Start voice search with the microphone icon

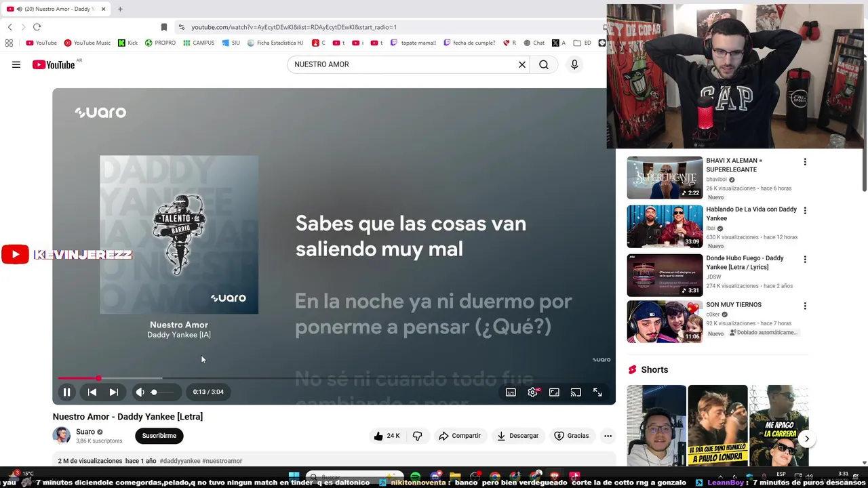[x=574, y=64]
